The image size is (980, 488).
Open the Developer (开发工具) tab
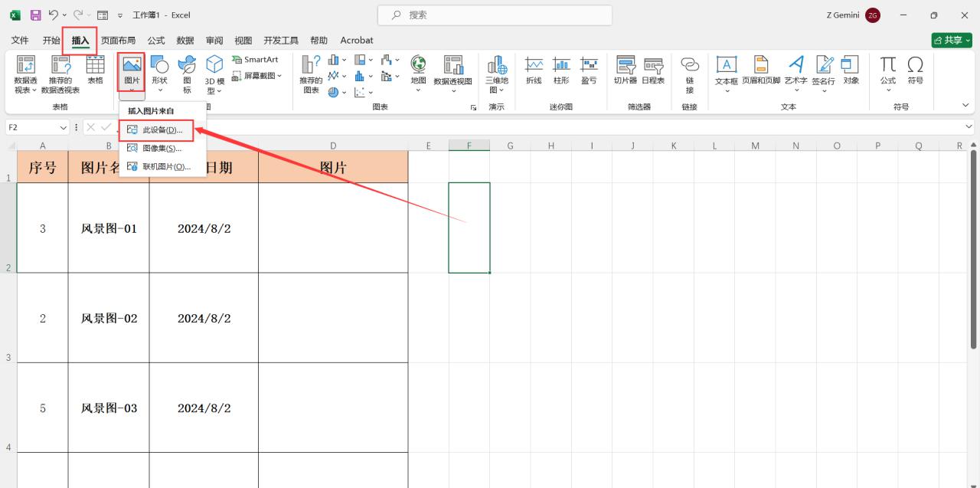coord(281,41)
